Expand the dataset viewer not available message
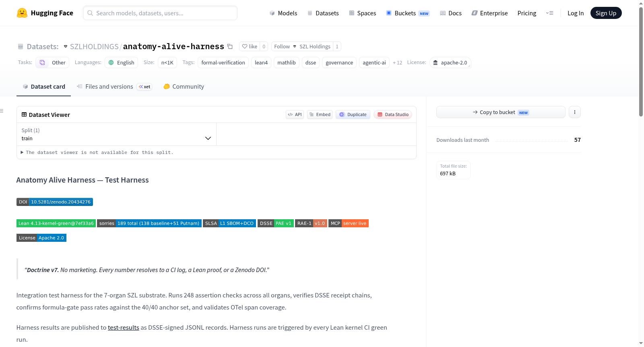The width and height of the screenshot is (644, 347). click(x=97, y=152)
